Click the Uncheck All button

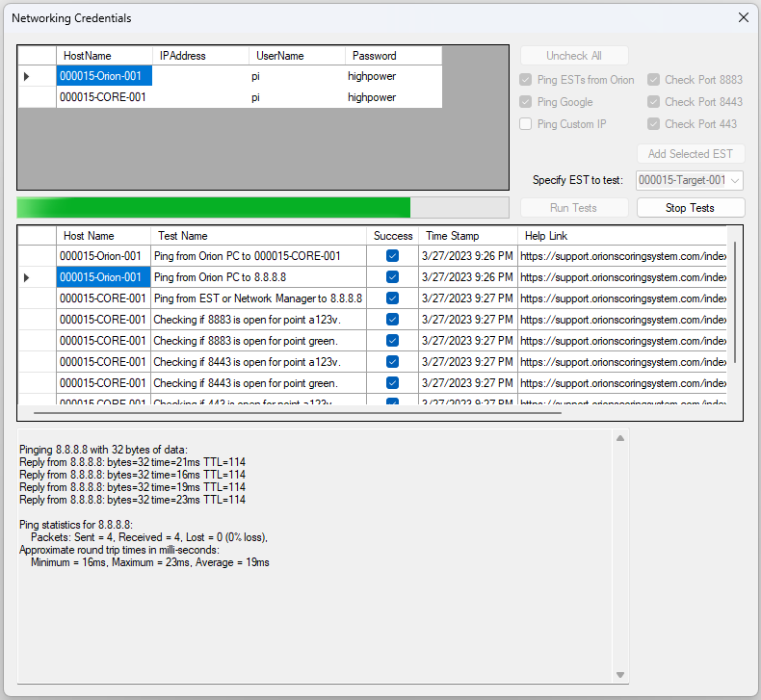pos(574,56)
